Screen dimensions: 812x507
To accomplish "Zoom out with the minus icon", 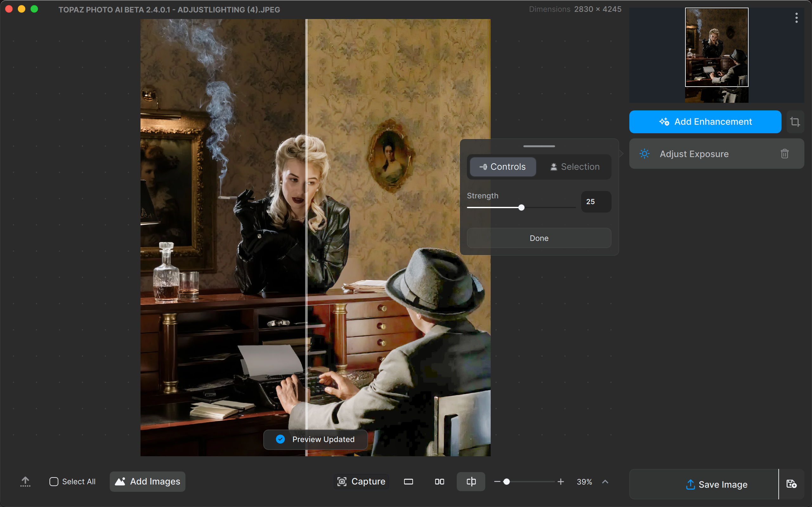I will (x=497, y=482).
